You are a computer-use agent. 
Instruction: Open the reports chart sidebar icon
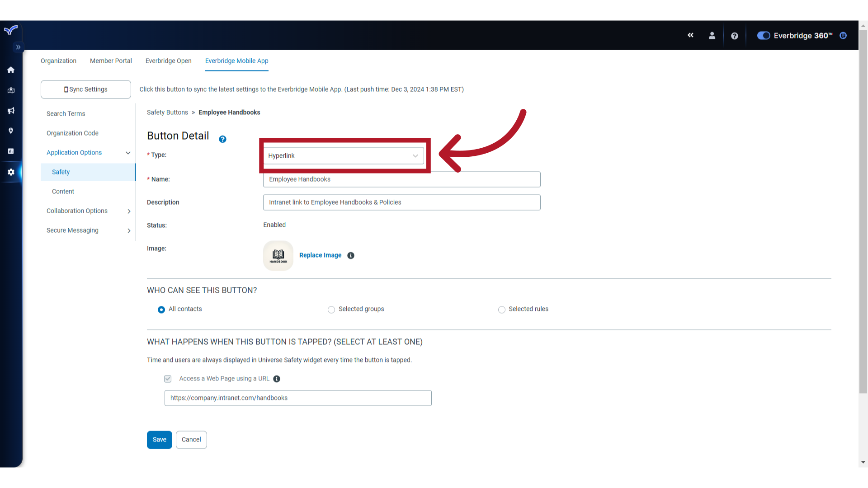[11, 151]
